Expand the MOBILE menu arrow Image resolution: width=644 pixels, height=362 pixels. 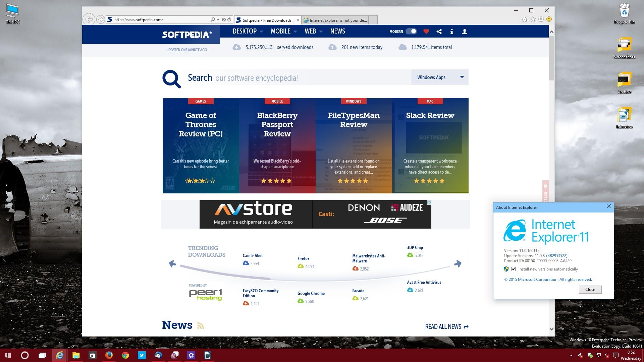295,32
